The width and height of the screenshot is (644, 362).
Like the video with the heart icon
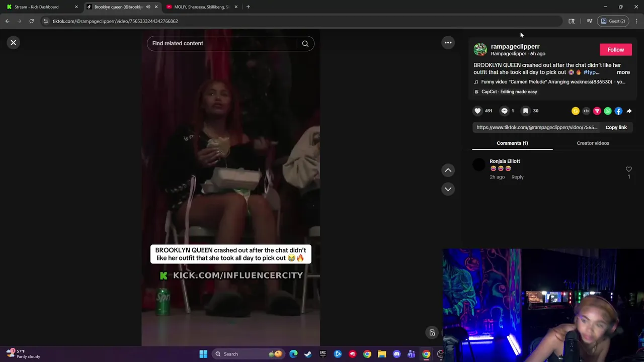[477, 111]
